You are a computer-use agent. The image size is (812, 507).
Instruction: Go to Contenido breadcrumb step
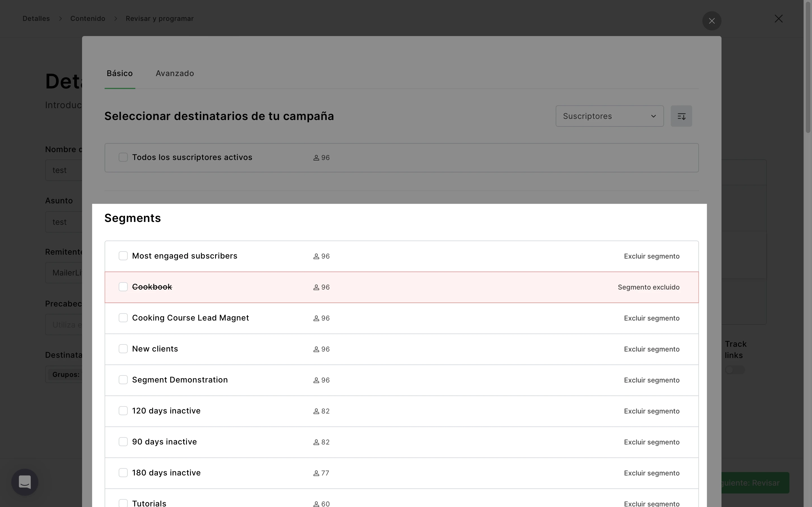tap(88, 18)
